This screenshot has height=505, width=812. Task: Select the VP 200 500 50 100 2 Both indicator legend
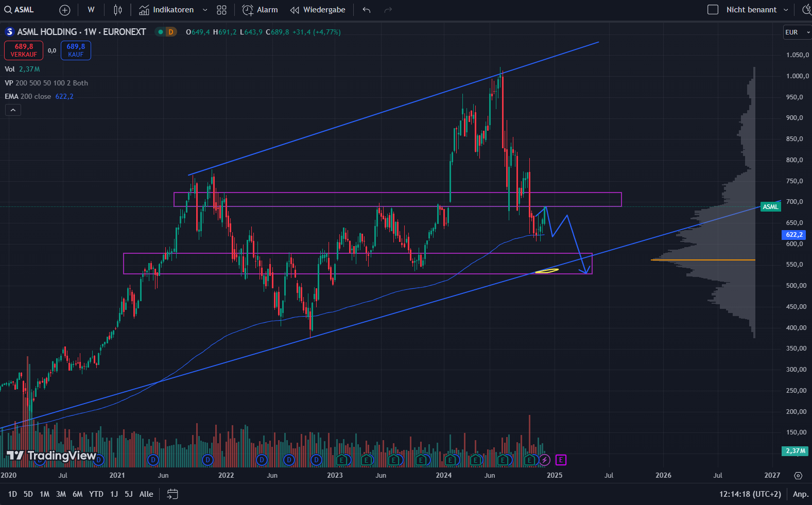46,83
